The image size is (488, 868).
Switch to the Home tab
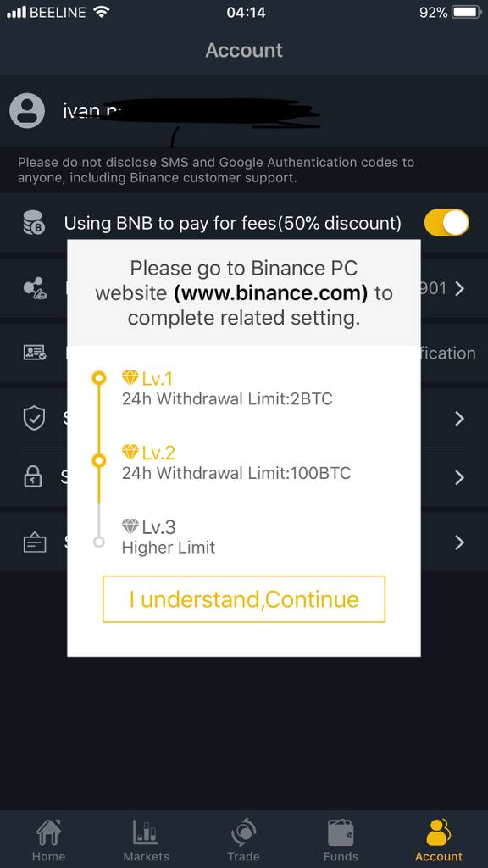(48, 840)
